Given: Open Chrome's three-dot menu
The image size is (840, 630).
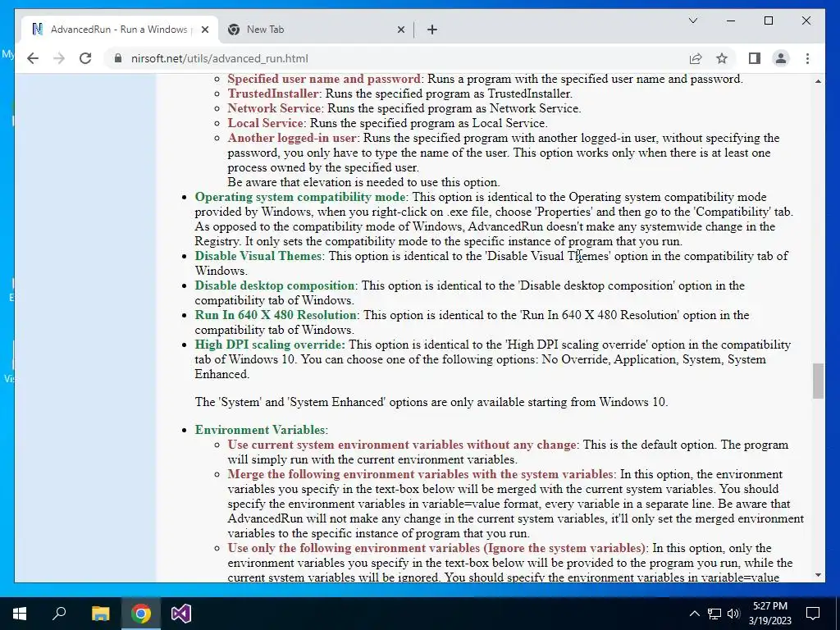Looking at the screenshot, I should tap(807, 58).
